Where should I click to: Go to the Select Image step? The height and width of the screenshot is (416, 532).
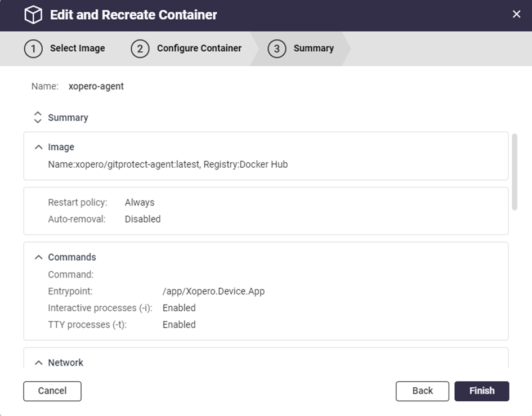(x=77, y=48)
